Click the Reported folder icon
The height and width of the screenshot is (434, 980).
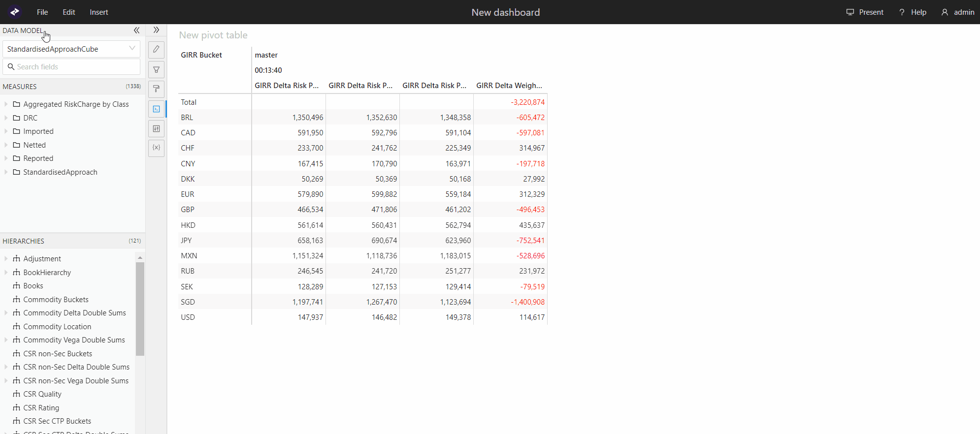tap(17, 158)
